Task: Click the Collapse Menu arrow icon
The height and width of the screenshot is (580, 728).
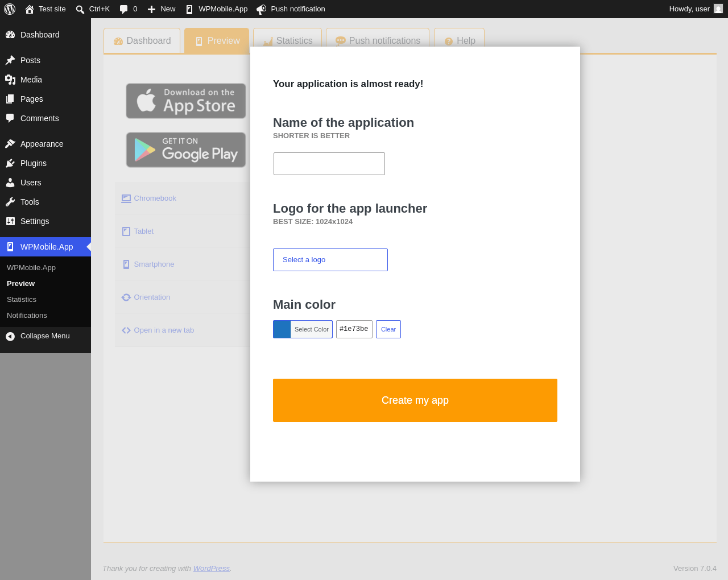Action: [x=10, y=336]
